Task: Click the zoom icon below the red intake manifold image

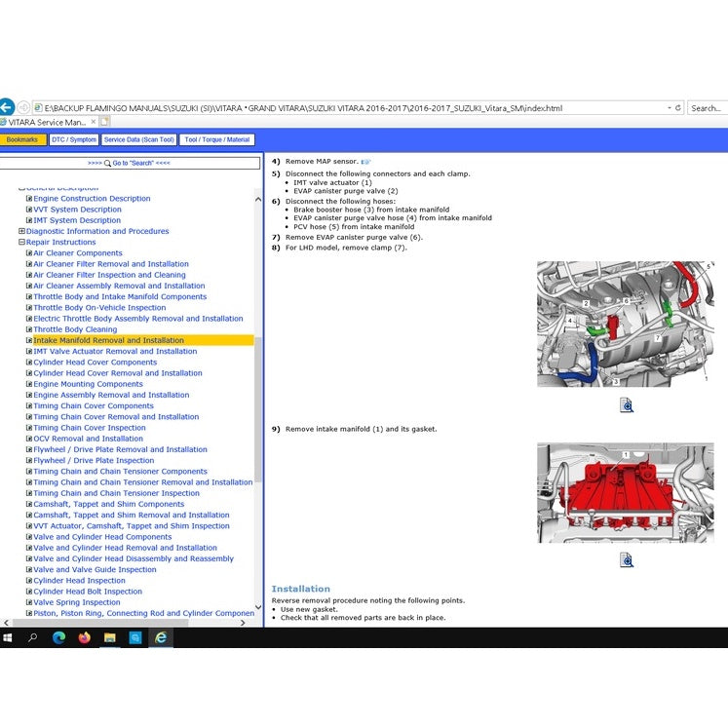Action: pos(627,559)
